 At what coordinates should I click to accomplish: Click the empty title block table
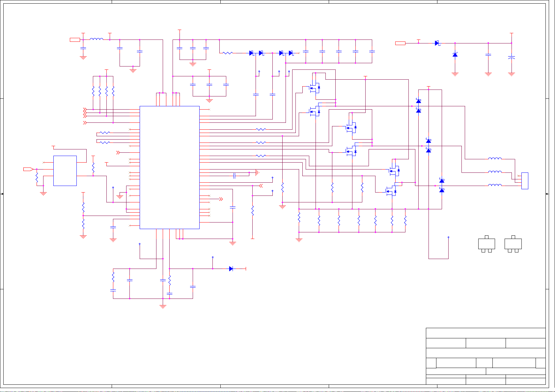tap(486, 356)
